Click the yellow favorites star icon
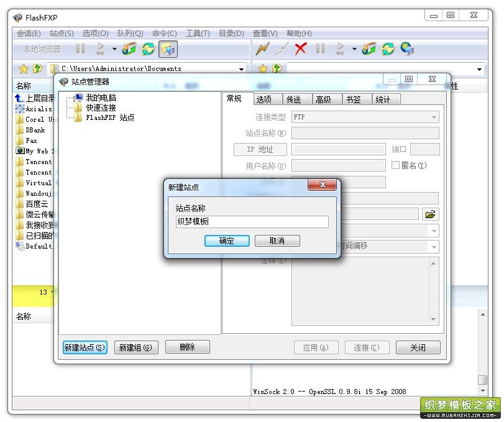 (x=23, y=69)
